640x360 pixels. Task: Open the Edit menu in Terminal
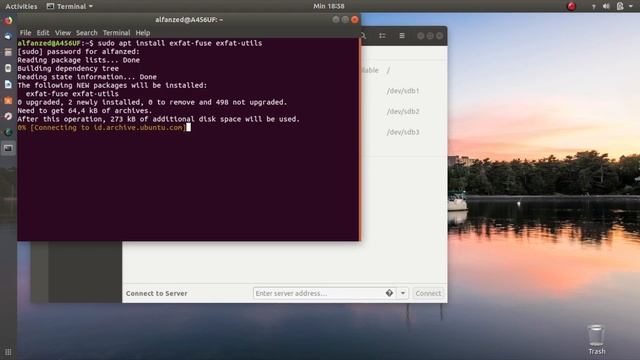(x=43, y=33)
